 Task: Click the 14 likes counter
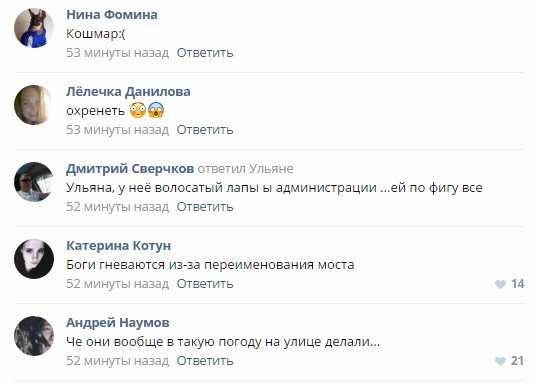[517, 284]
